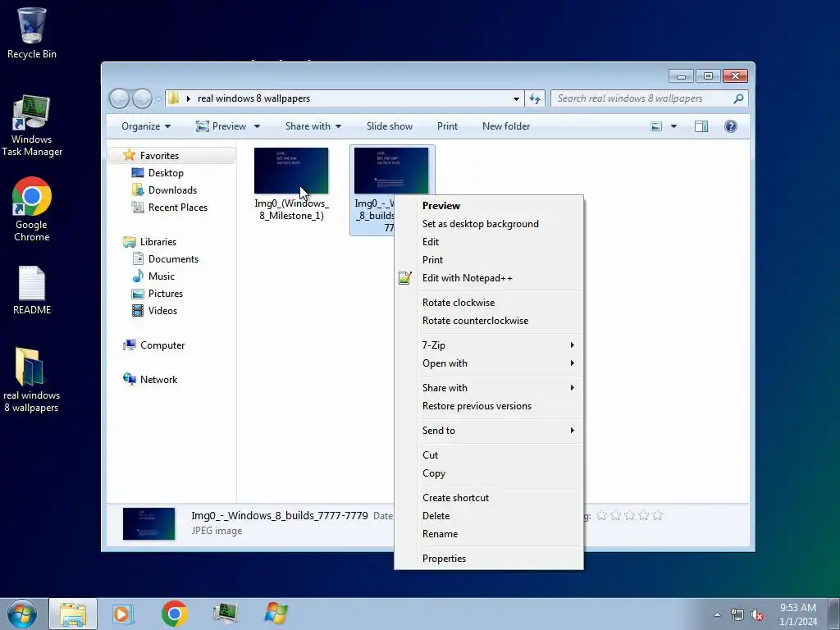Screen dimensions: 840x630
Task: Open Videos library
Action: (162, 311)
